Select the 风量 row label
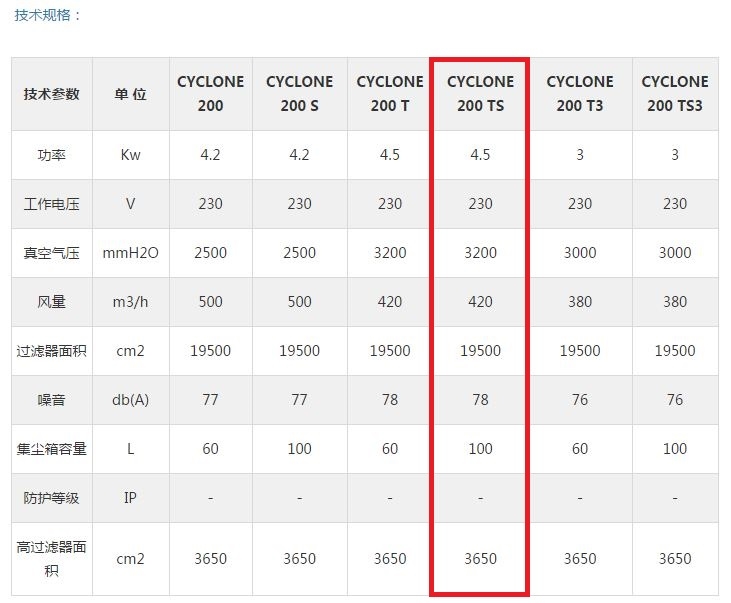The width and height of the screenshot is (731, 603). tap(52, 302)
